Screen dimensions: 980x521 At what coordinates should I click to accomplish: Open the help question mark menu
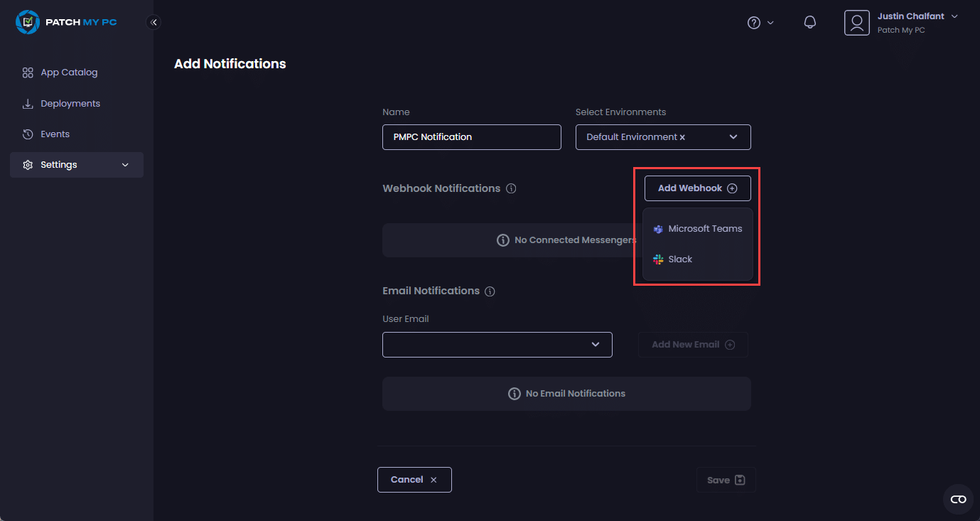coord(754,23)
